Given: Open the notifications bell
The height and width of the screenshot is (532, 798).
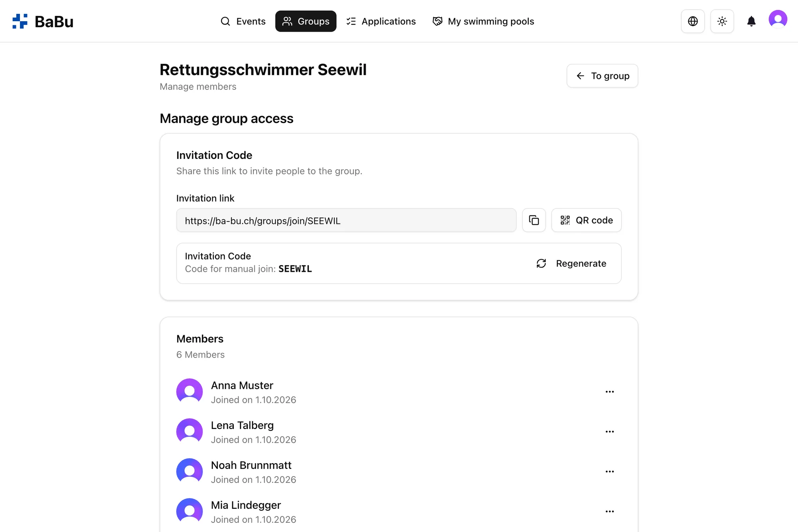Looking at the screenshot, I should point(751,21).
